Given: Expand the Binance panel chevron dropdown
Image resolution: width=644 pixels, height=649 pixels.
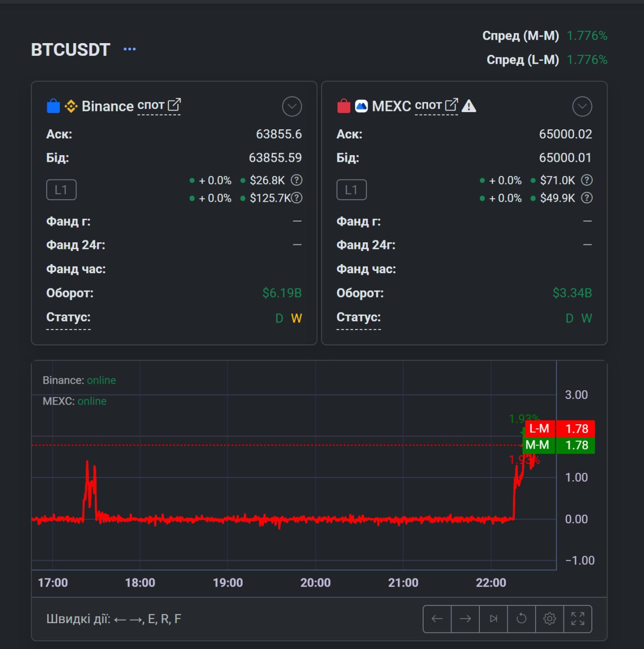Looking at the screenshot, I should tap(292, 106).
